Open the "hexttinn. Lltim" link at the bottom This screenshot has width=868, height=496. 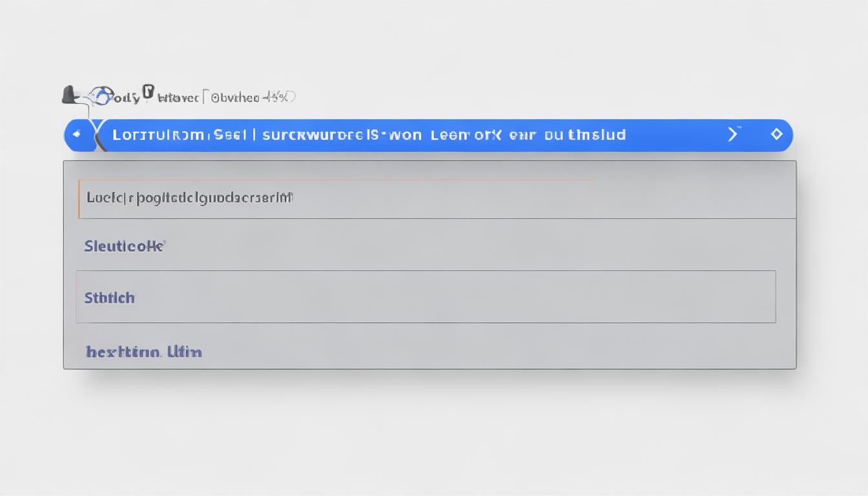(143, 352)
